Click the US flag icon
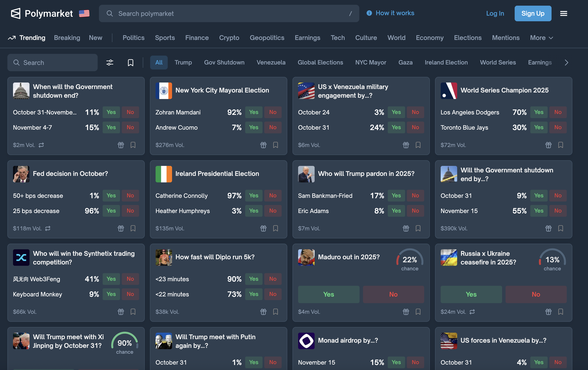This screenshot has width=588, height=370. (x=84, y=13)
